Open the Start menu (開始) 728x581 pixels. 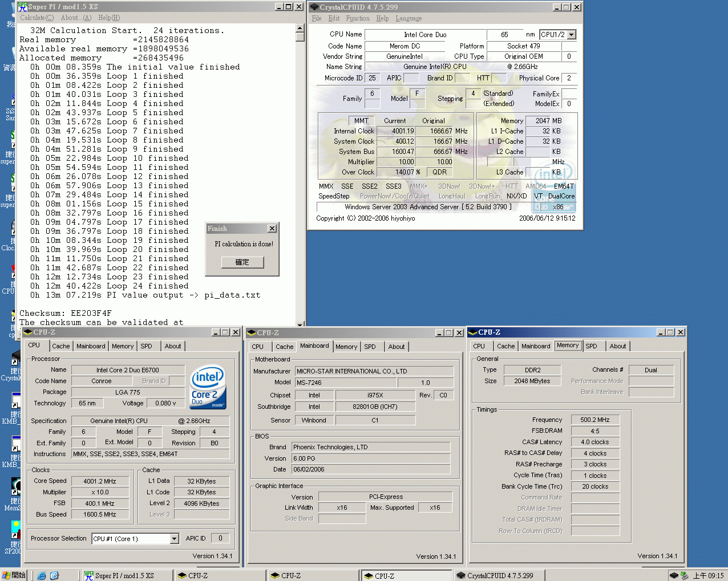pos(14,575)
